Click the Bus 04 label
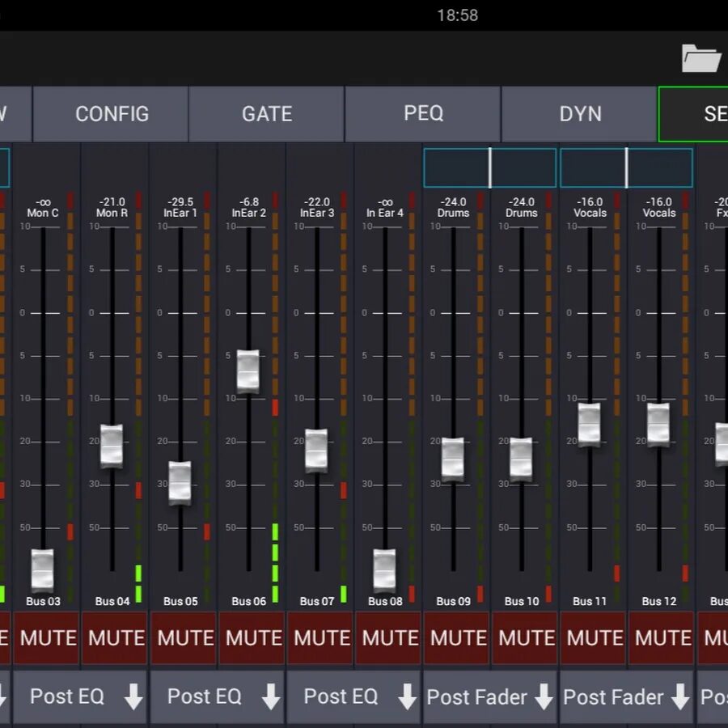This screenshot has height=728, width=728. (112, 601)
